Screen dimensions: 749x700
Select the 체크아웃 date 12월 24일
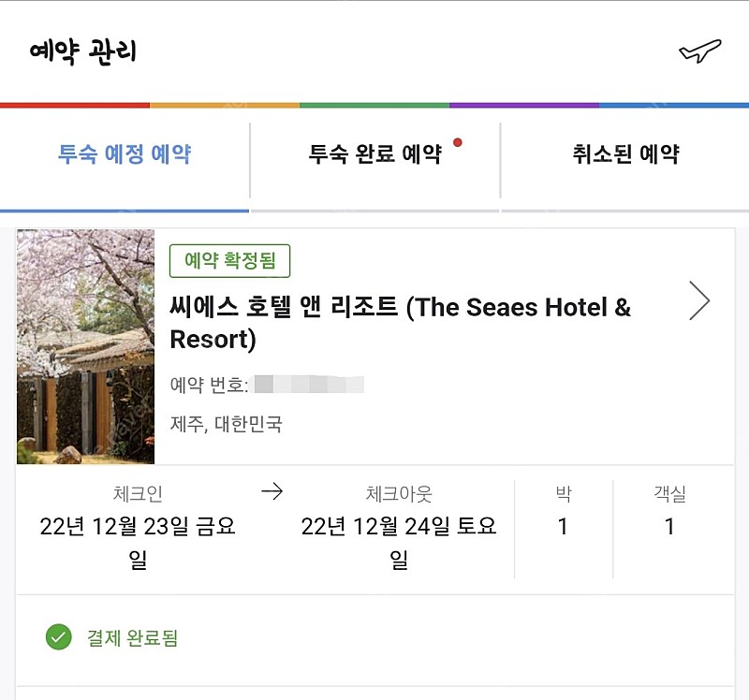pos(399,543)
